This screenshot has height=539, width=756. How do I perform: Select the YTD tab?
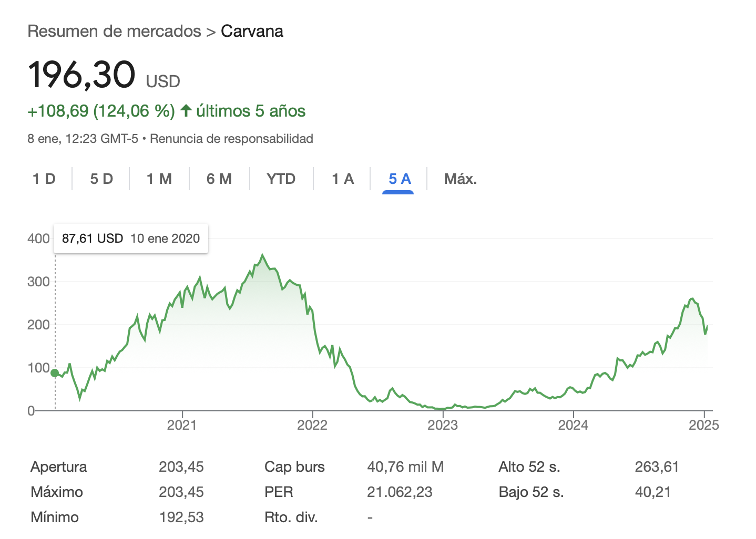(x=281, y=179)
